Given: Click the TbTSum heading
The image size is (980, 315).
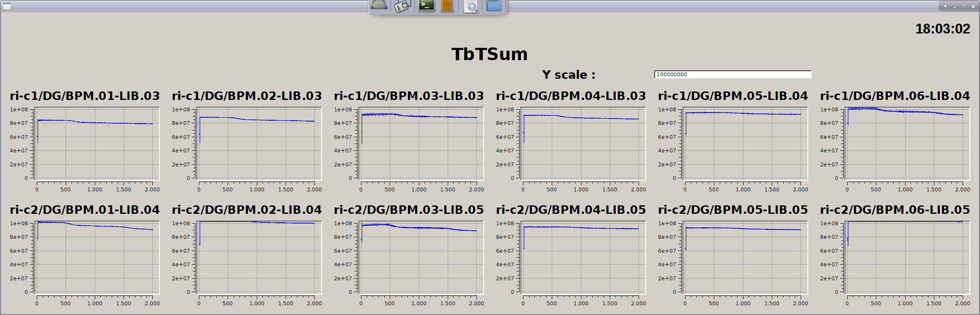Looking at the screenshot, I should tap(490, 54).
